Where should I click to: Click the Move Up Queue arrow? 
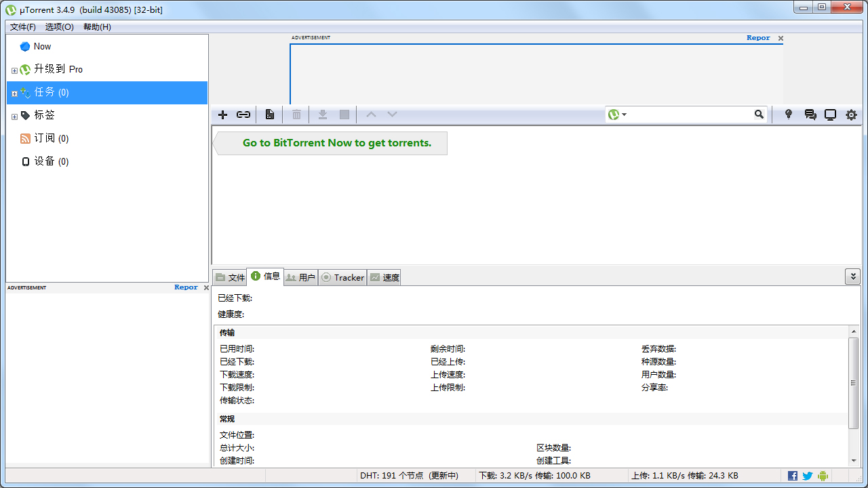(x=371, y=115)
